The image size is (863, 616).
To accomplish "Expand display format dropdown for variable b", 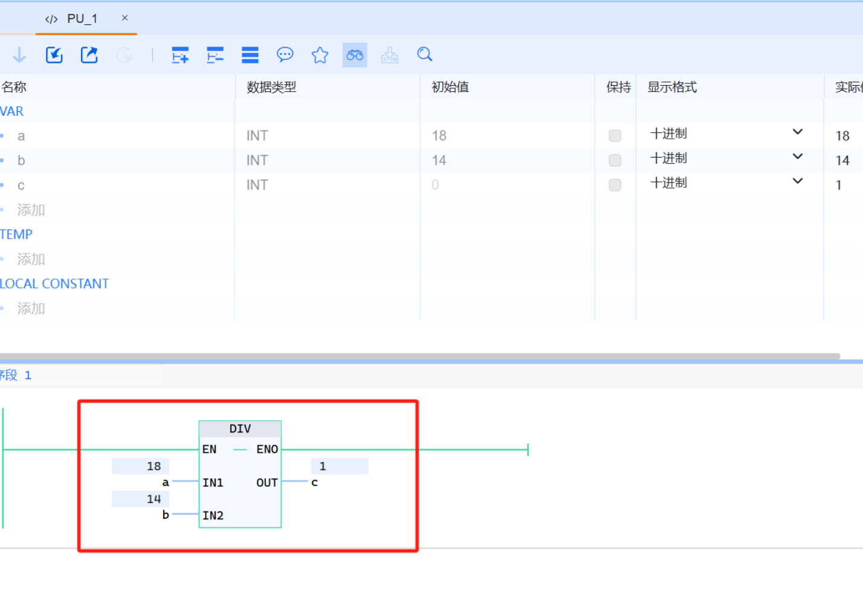I will tap(797, 157).
